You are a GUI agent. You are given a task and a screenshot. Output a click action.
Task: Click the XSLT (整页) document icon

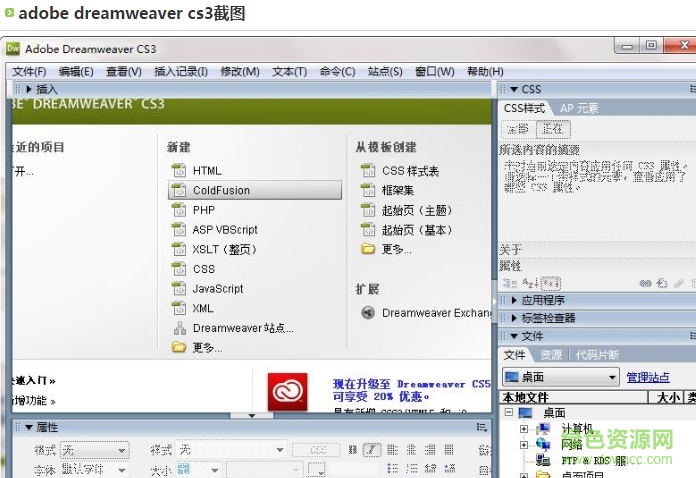(179, 249)
